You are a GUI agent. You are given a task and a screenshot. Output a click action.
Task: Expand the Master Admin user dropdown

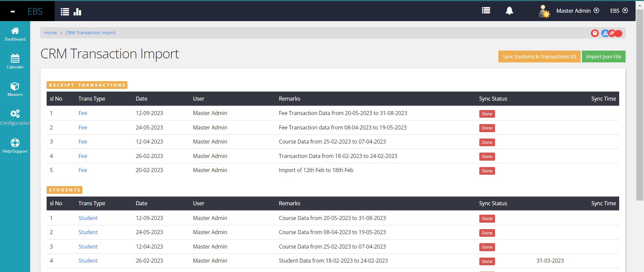tap(577, 11)
